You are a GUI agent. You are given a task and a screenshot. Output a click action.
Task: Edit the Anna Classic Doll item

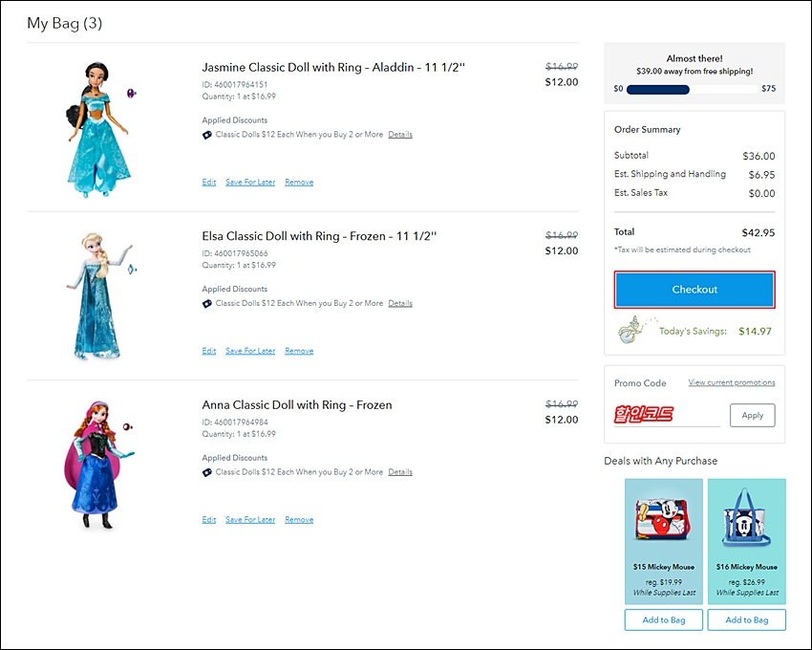pyautogui.click(x=208, y=519)
